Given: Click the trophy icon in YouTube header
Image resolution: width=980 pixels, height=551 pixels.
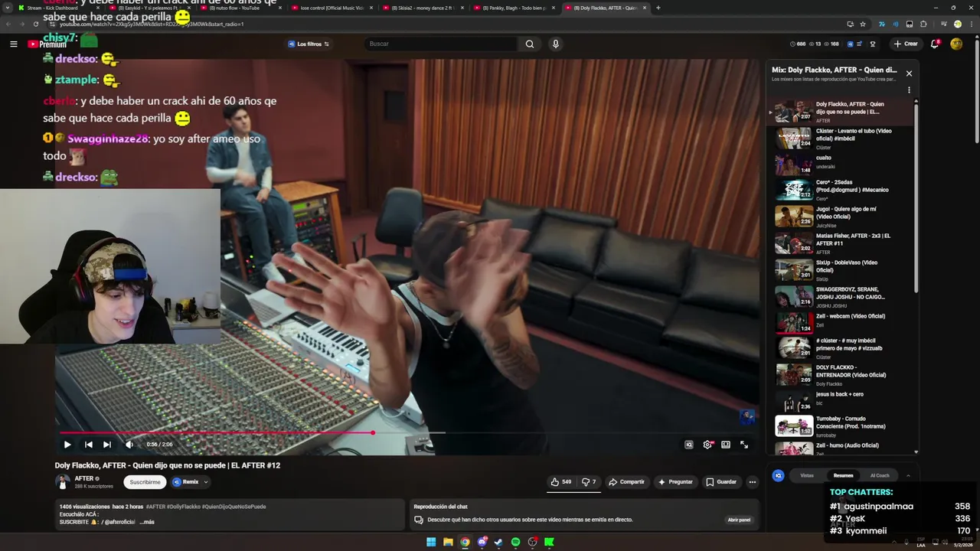Looking at the screenshot, I should click(872, 44).
